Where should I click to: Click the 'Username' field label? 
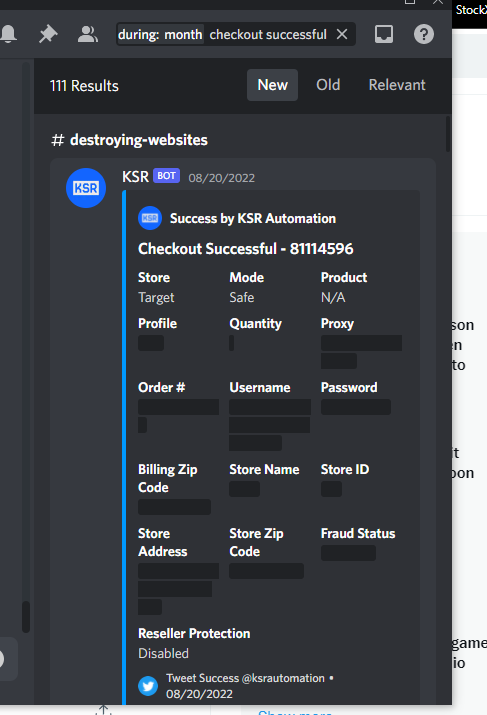pos(260,388)
